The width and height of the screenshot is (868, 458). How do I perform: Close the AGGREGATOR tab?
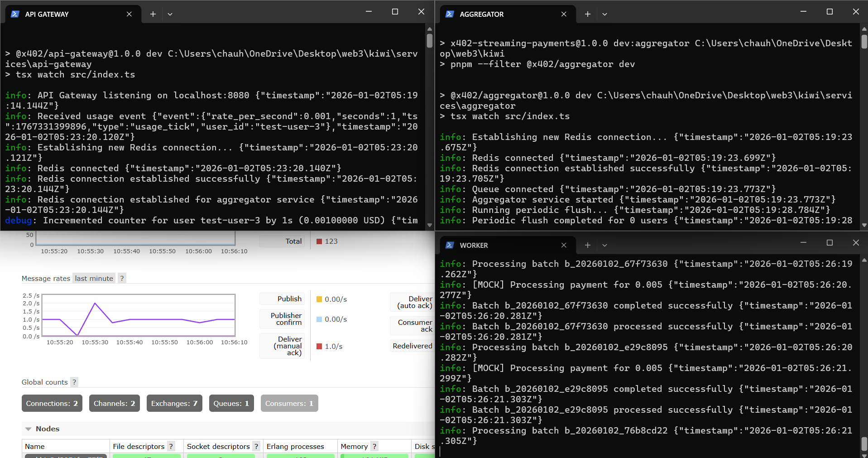pos(564,14)
